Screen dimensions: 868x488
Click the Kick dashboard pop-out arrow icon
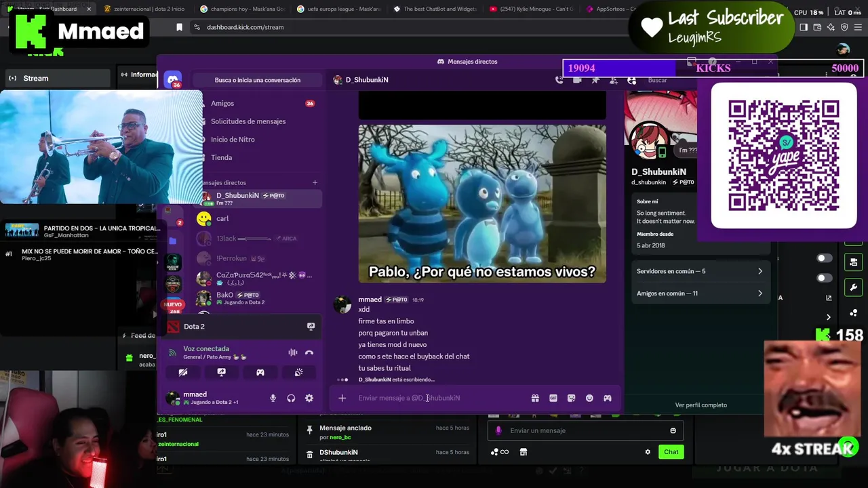829,298
